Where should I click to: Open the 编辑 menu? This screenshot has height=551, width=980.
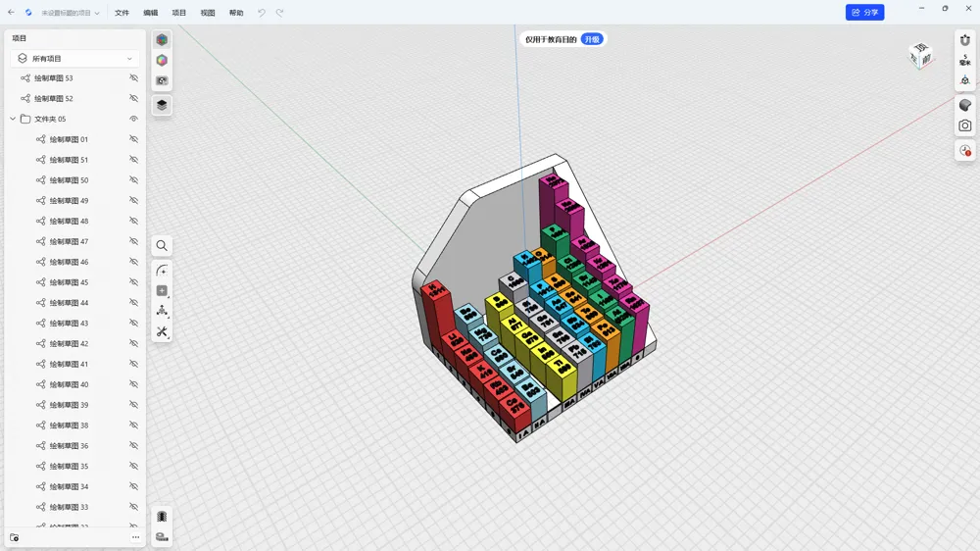point(151,13)
